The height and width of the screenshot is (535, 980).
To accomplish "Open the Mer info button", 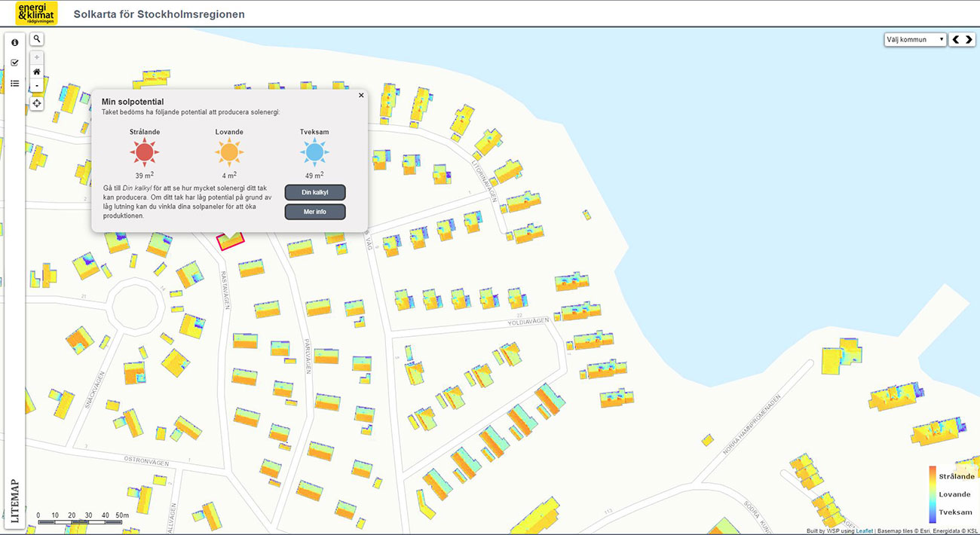I will coord(315,212).
